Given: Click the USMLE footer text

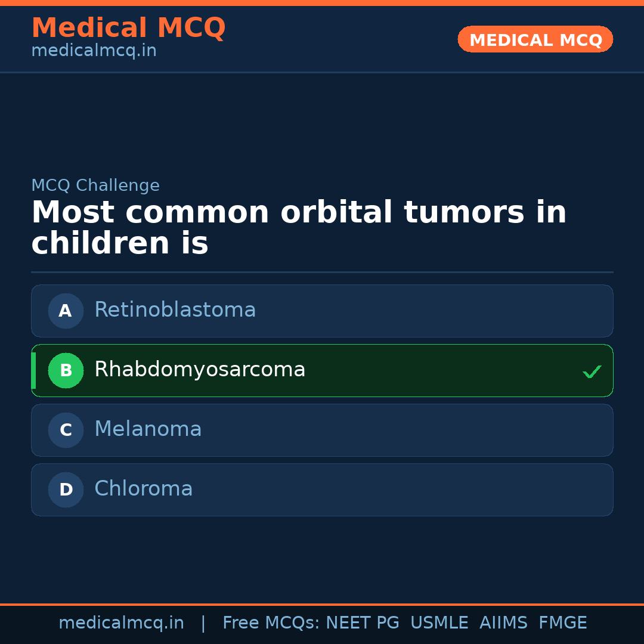Looking at the screenshot, I should tap(439, 623).
